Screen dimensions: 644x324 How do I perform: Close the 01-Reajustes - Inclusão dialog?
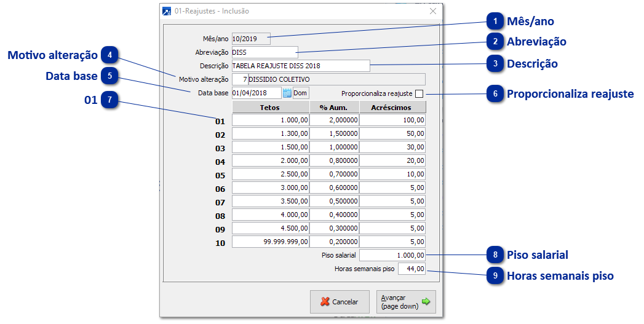[x=433, y=11]
